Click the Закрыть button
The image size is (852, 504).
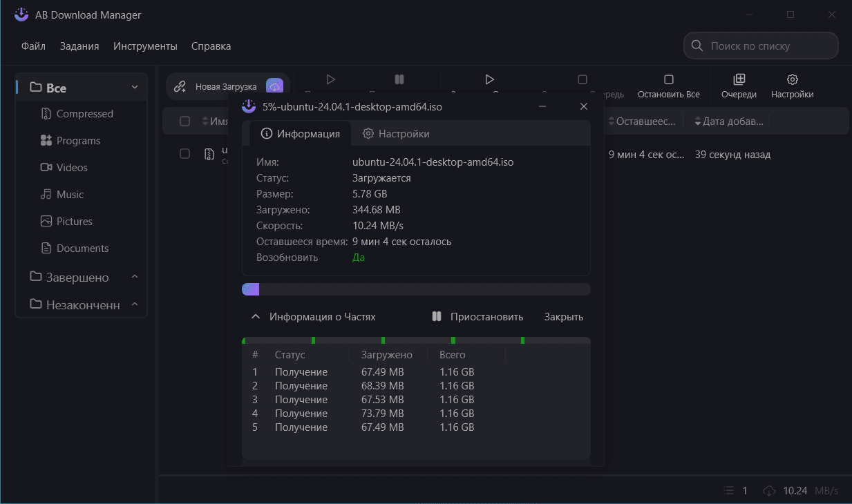[564, 317]
